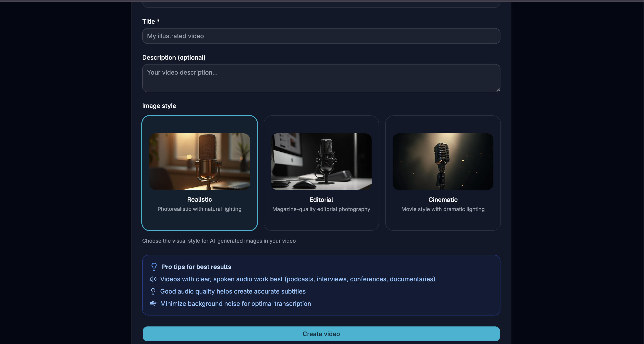644x344 pixels.
Task: Click the lightbulb icon next to the audio quality tip
Action: tap(153, 291)
